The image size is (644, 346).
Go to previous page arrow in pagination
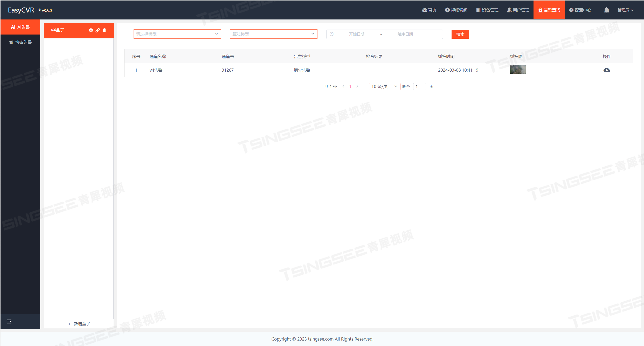click(x=343, y=86)
